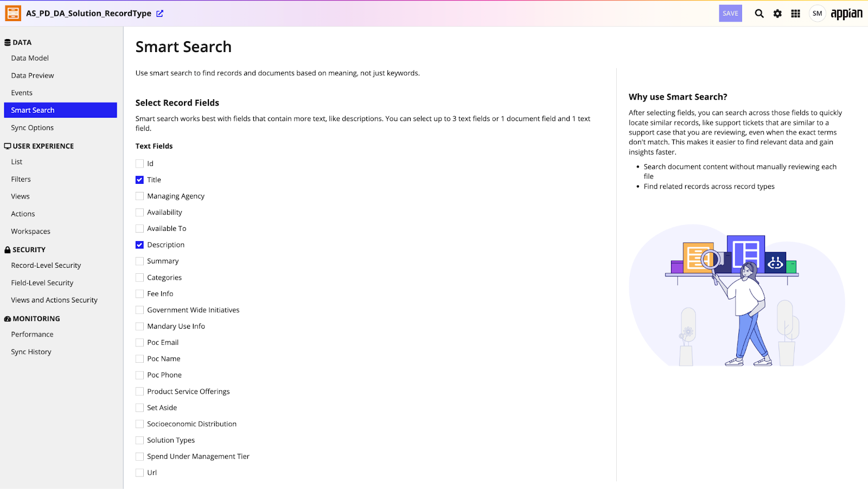The height and width of the screenshot is (489, 868).
Task: Click the record type name title
Action: click(88, 14)
